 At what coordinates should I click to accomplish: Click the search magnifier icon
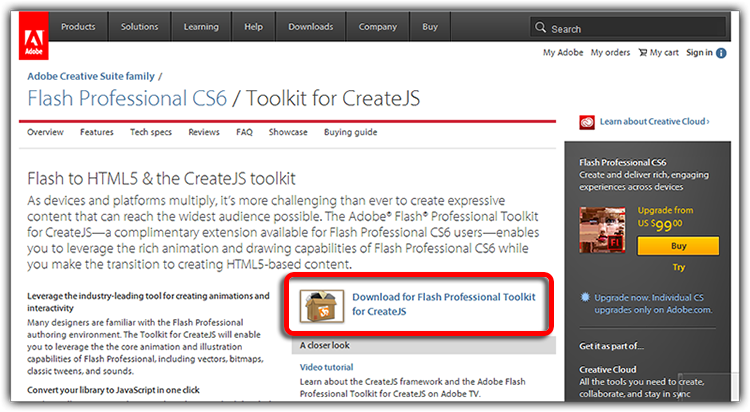tap(540, 27)
